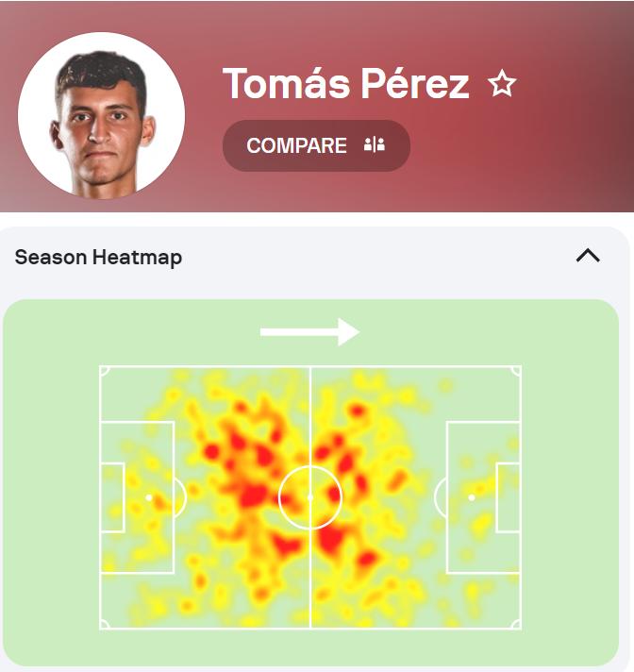Click the right penalty spot on the pitch
The height and width of the screenshot is (672, 634).
[472, 497]
